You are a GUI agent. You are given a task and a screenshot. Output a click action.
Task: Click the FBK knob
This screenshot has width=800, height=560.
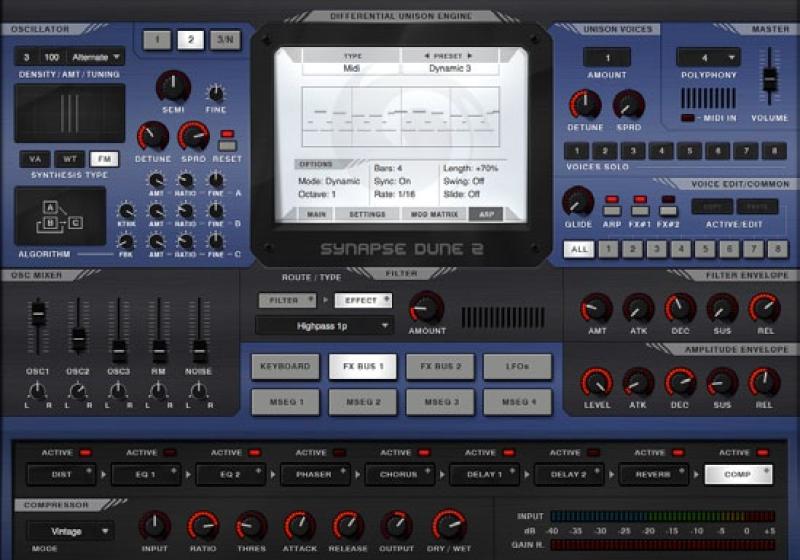[126, 241]
